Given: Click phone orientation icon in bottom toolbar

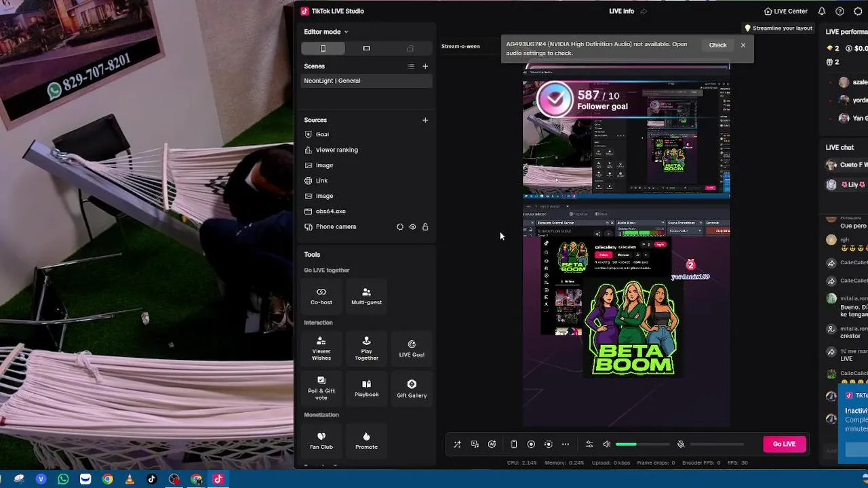Looking at the screenshot, I should (x=514, y=445).
